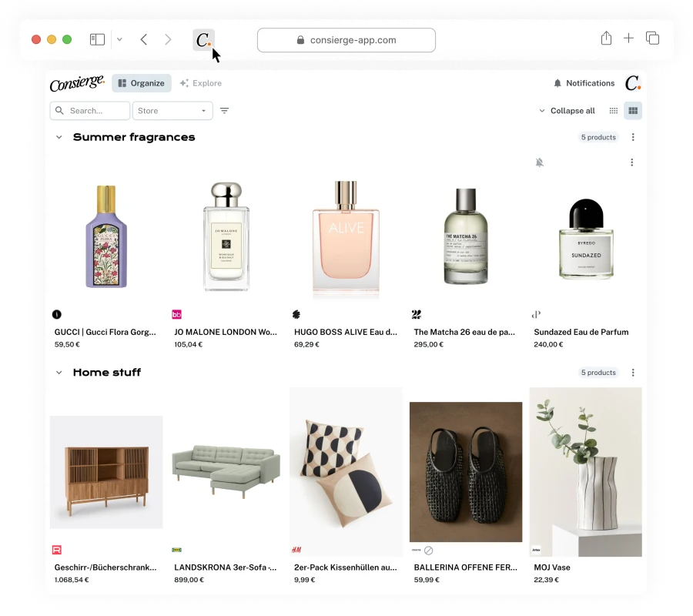The image size is (693, 616).
Task: Toggle muted notification bell on Sundazed card
Action: click(539, 162)
